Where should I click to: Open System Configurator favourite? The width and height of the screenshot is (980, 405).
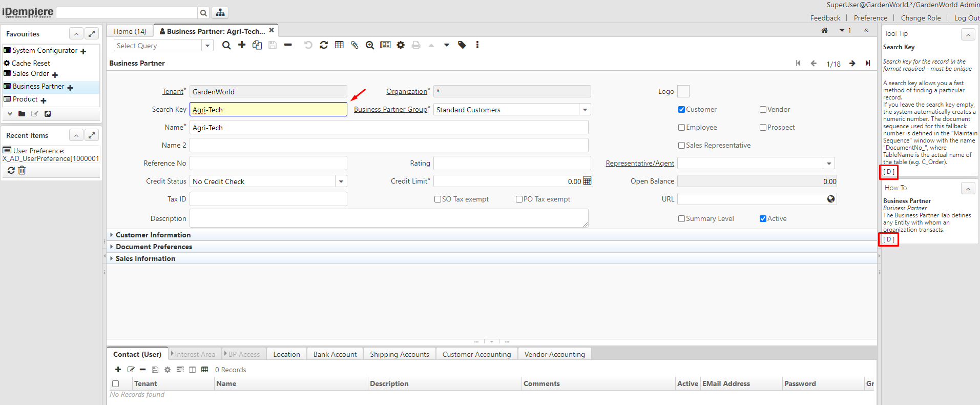pyautogui.click(x=45, y=50)
